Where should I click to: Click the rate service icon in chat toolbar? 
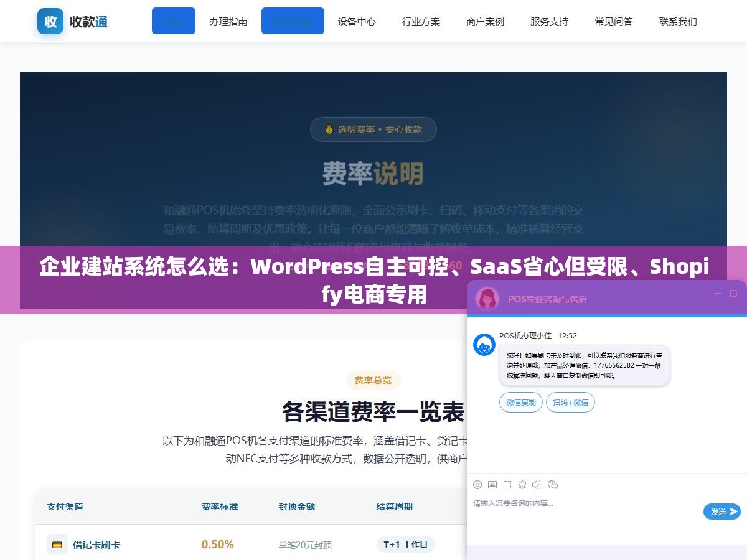click(x=522, y=485)
